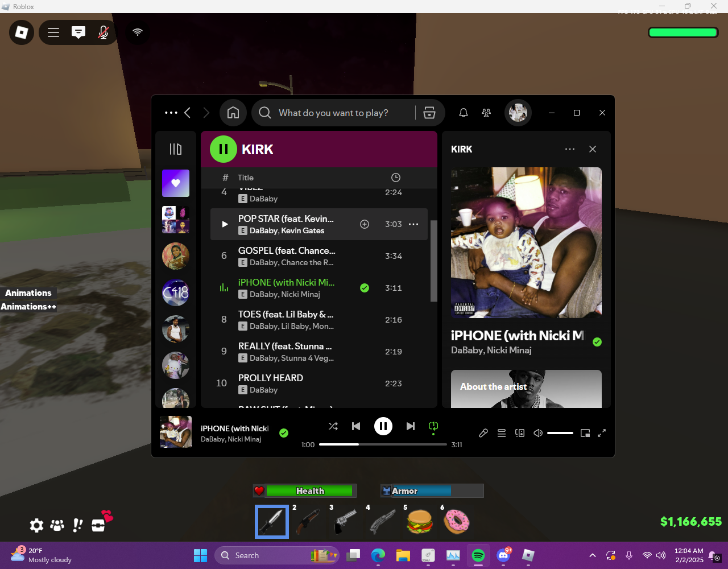
Task: Select the donut in hotbar slot 6
Action: pyautogui.click(x=456, y=521)
